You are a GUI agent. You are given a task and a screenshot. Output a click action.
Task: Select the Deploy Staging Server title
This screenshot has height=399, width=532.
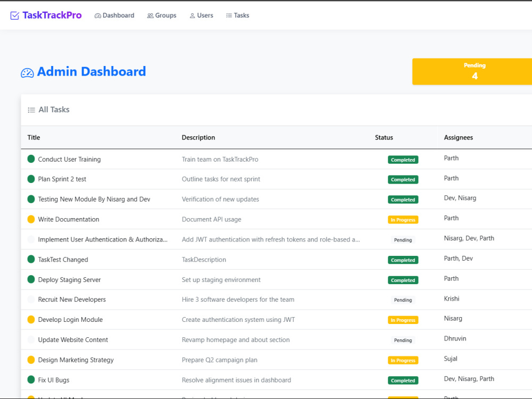pyautogui.click(x=69, y=280)
